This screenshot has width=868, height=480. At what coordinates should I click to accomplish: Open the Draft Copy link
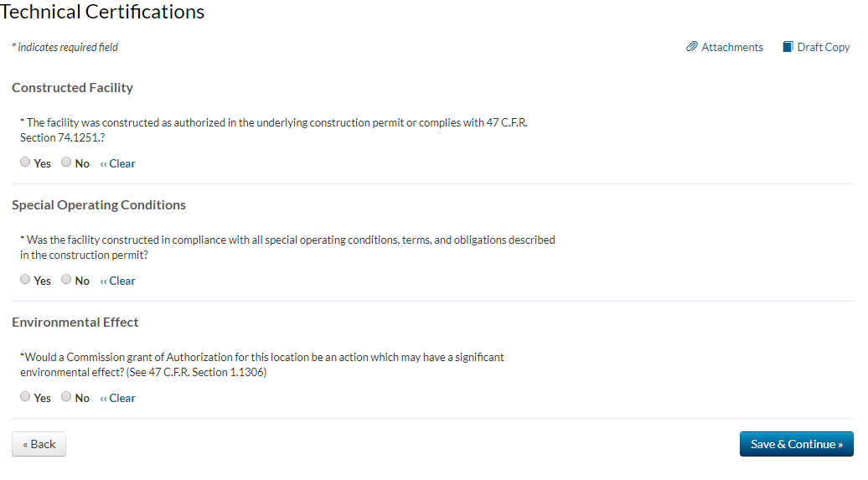[824, 48]
